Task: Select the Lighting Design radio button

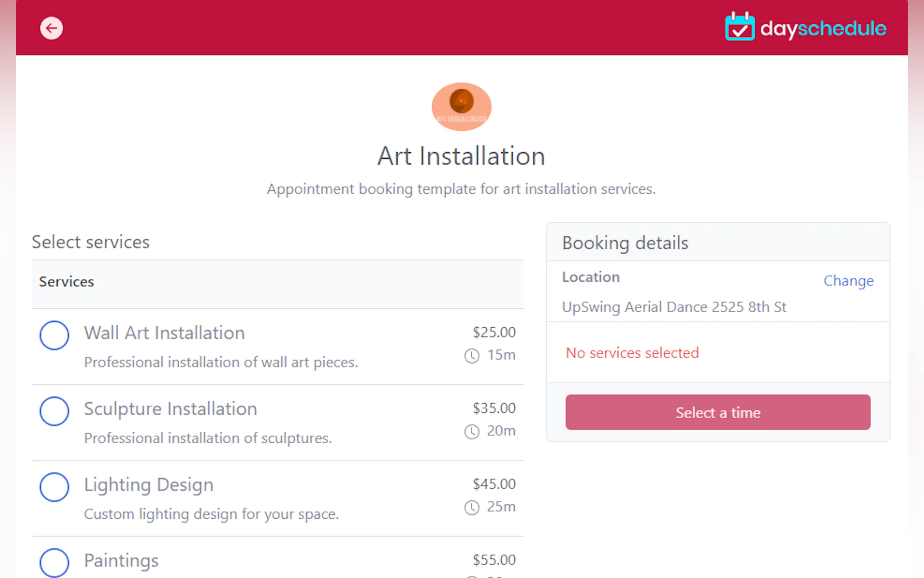Action: [54, 487]
